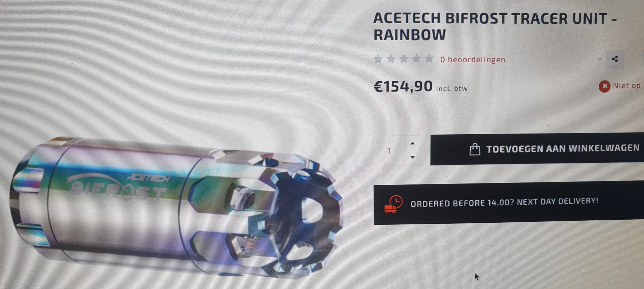The height and width of the screenshot is (289, 644).
Task: Click the Acetech Bifrost Tracer Unit title
Action: 495,27
